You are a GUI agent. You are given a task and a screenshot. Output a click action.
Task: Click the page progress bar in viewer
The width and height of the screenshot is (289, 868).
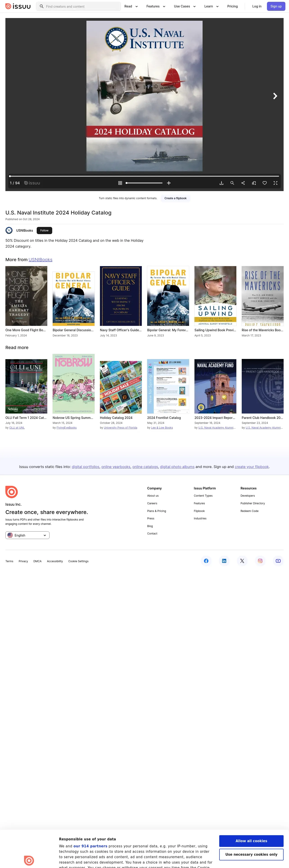click(x=144, y=176)
